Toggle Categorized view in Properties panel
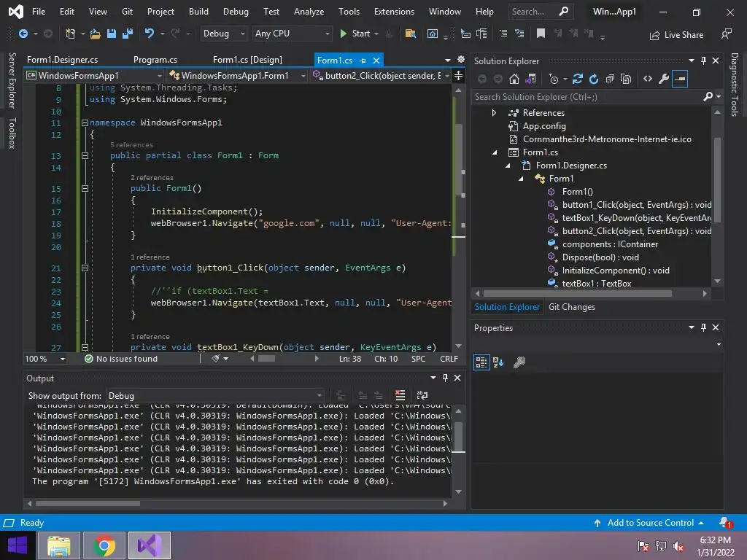 click(481, 362)
